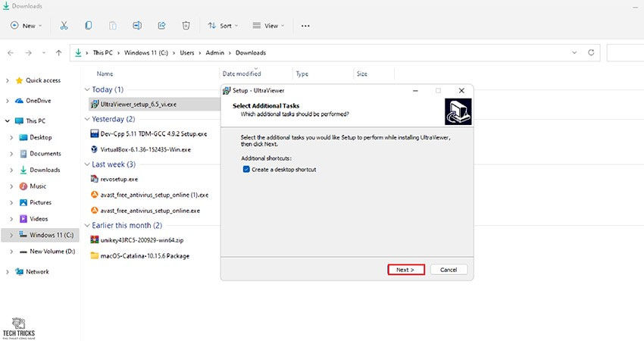Click the avast setup_online (1).exe icon
Image resolution: width=644 pixels, height=341 pixels.
(x=95, y=195)
